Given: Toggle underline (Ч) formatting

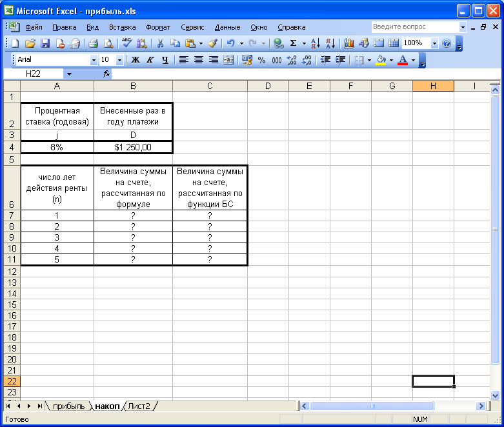Looking at the screenshot, I should click(165, 60).
